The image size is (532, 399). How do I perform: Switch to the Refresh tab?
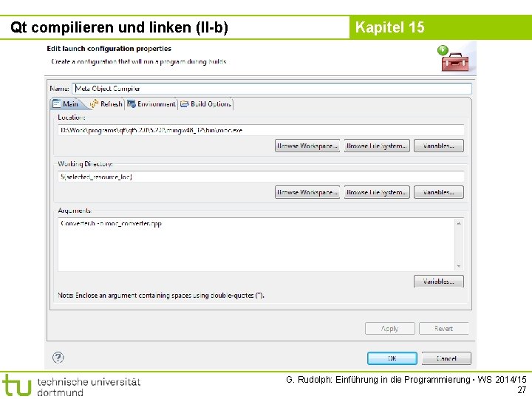106,104
